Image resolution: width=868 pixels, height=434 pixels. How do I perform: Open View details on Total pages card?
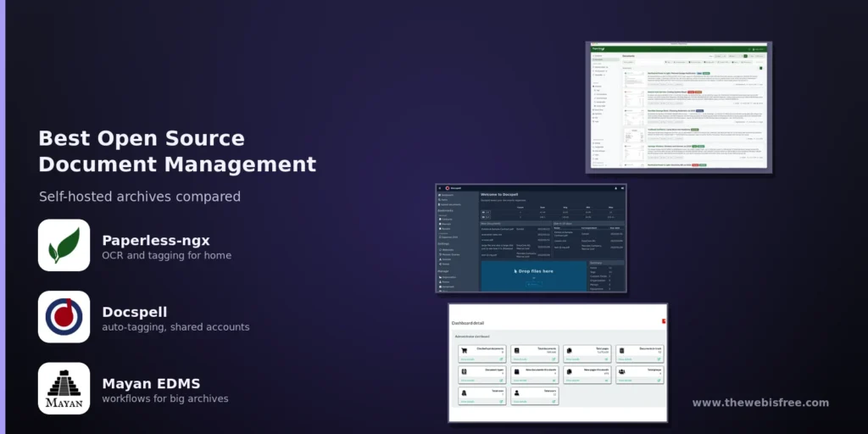click(x=573, y=359)
